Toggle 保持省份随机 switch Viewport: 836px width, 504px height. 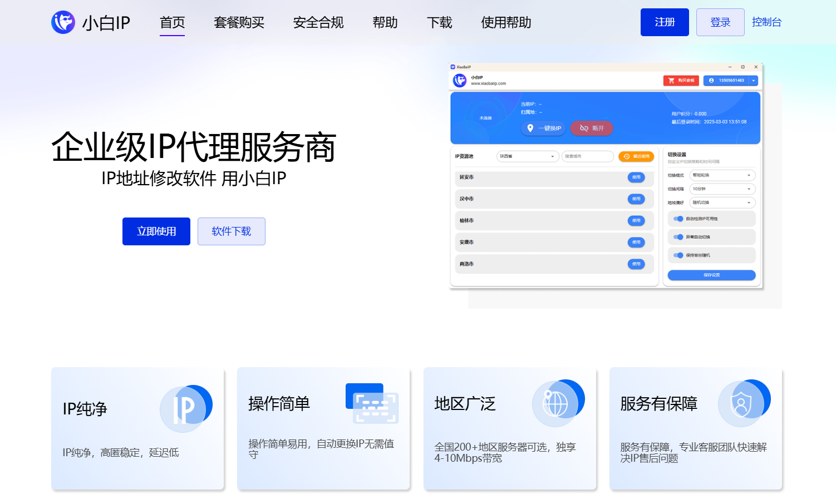coord(678,255)
